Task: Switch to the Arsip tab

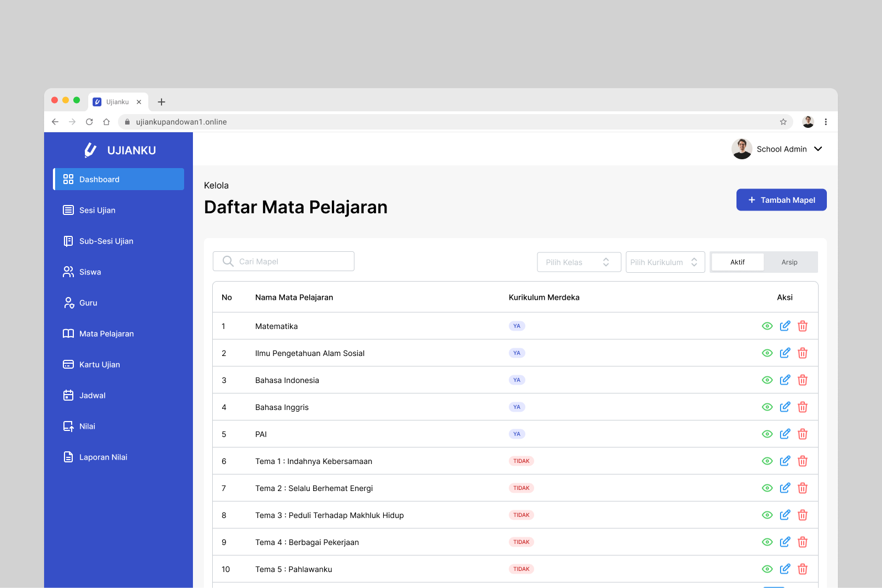Action: point(789,262)
